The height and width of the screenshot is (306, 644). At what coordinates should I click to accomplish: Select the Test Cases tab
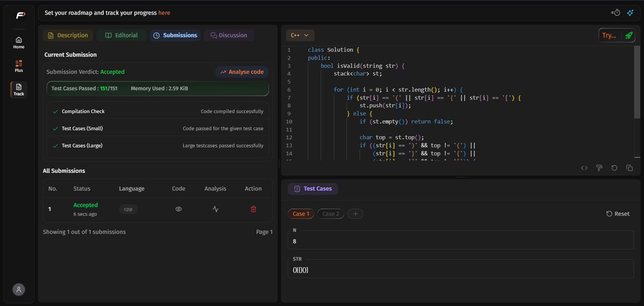click(313, 189)
